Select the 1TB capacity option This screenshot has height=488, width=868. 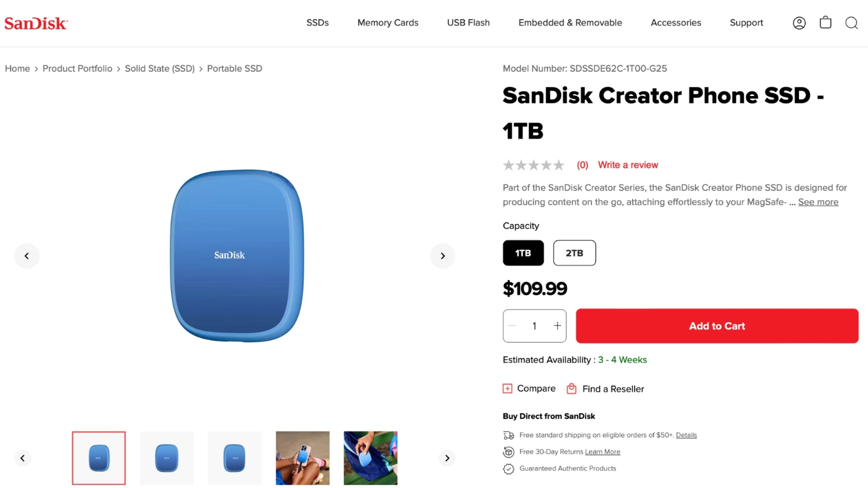pyautogui.click(x=523, y=253)
